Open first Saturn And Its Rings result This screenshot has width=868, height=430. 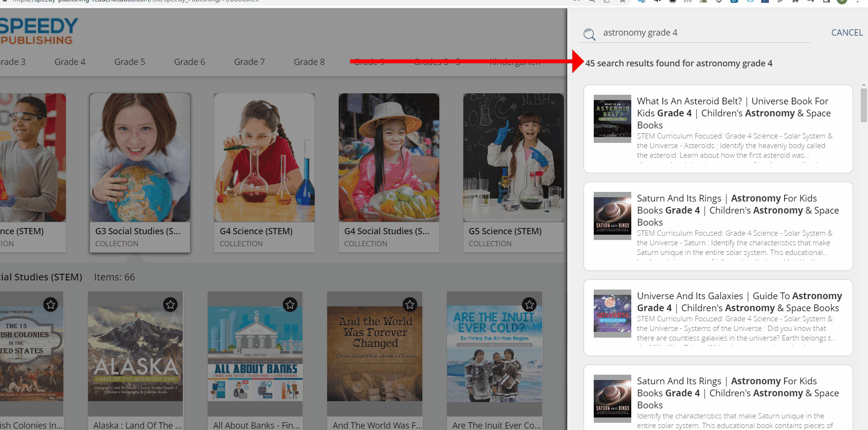718,226
